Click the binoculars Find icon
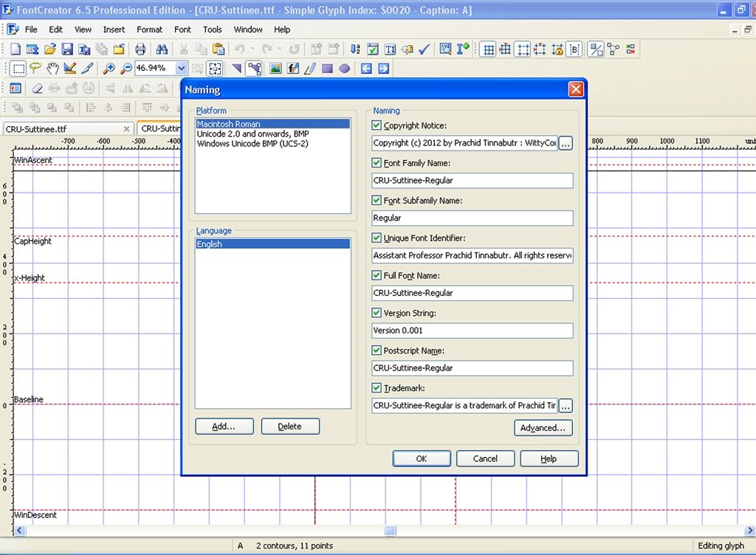 (161, 49)
